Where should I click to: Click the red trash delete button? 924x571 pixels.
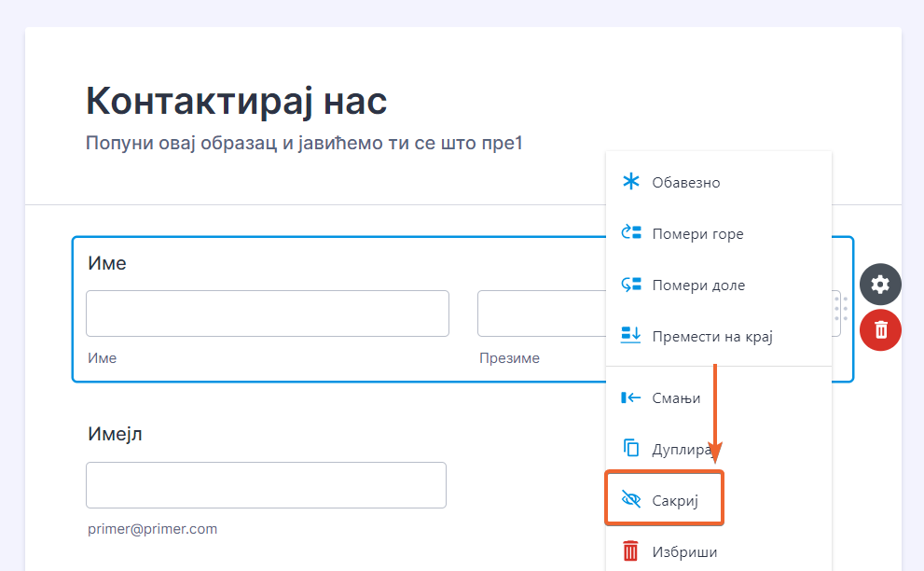(x=880, y=329)
